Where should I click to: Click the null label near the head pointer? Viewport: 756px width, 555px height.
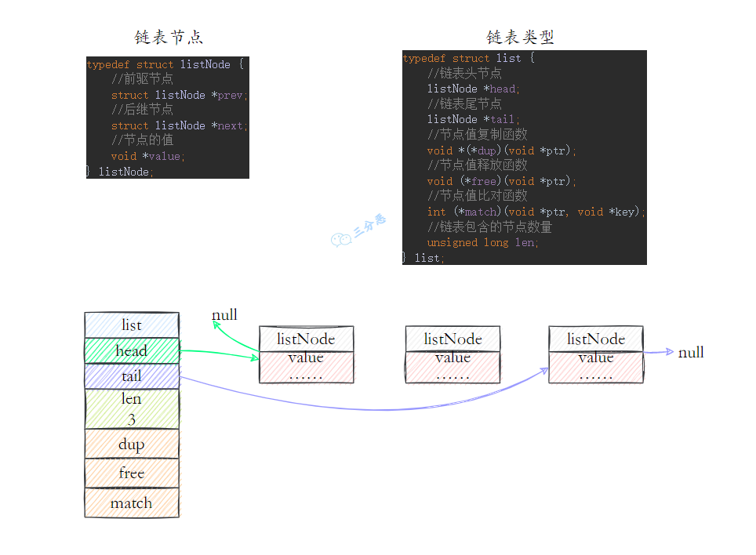point(224,314)
